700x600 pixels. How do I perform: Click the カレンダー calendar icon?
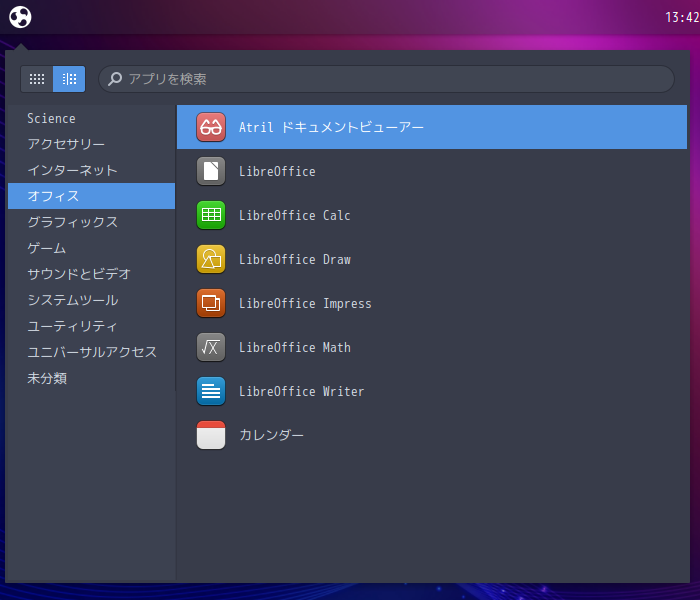[x=211, y=435]
